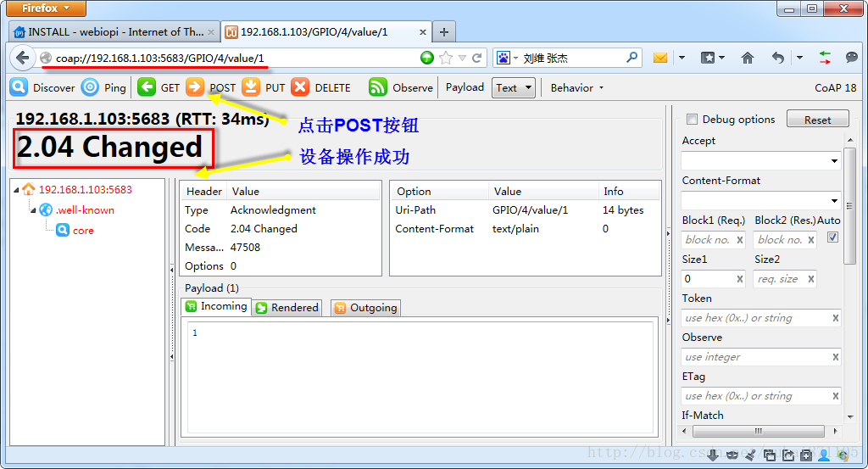Collapse the .well-known tree node
The width and height of the screenshot is (868, 469).
point(33,210)
